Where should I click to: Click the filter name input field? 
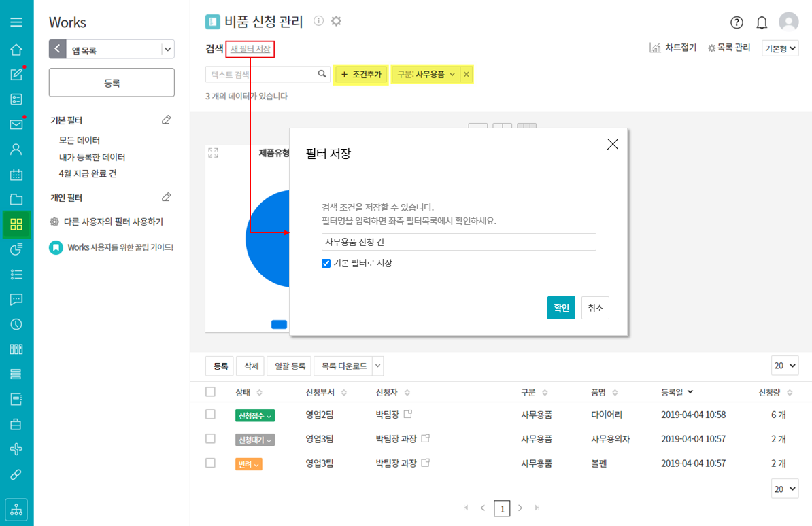pyautogui.click(x=458, y=242)
